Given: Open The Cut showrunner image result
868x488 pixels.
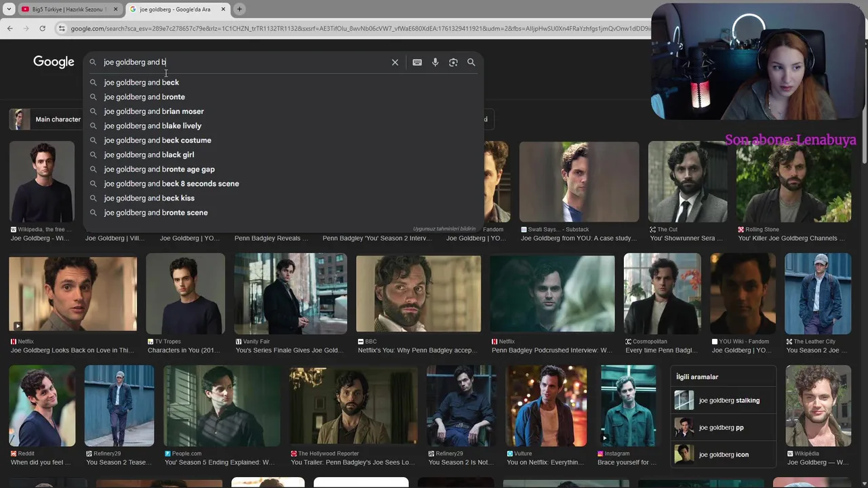Looking at the screenshot, I should pyautogui.click(x=688, y=182).
